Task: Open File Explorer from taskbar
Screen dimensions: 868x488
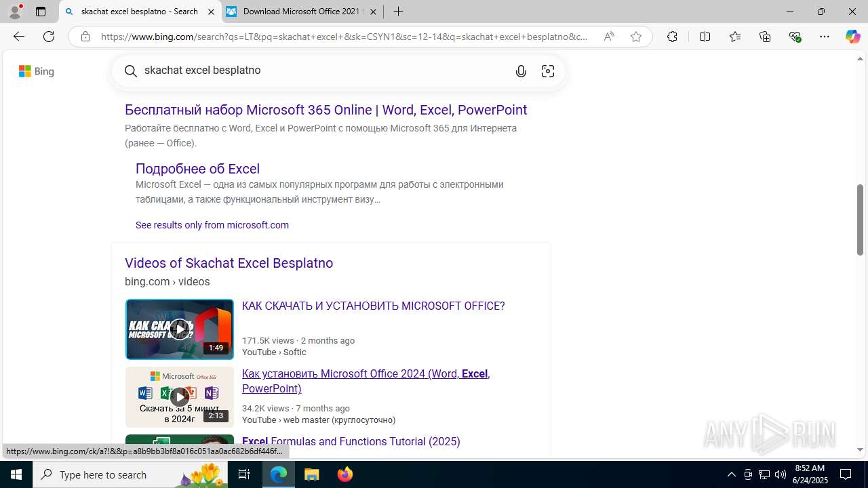Action: [312, 474]
